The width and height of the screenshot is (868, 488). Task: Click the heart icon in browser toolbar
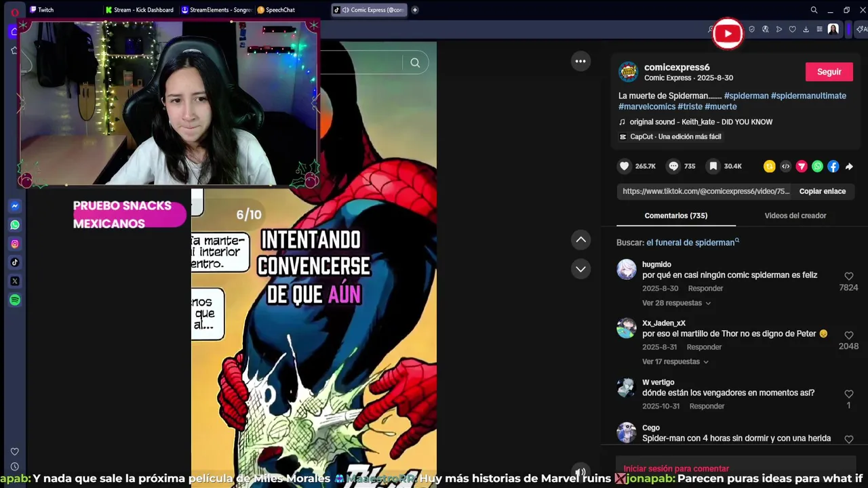tap(792, 29)
